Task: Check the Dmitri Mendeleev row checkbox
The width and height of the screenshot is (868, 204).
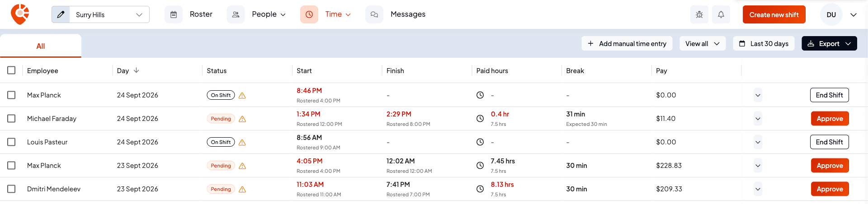Action: pos(11,189)
